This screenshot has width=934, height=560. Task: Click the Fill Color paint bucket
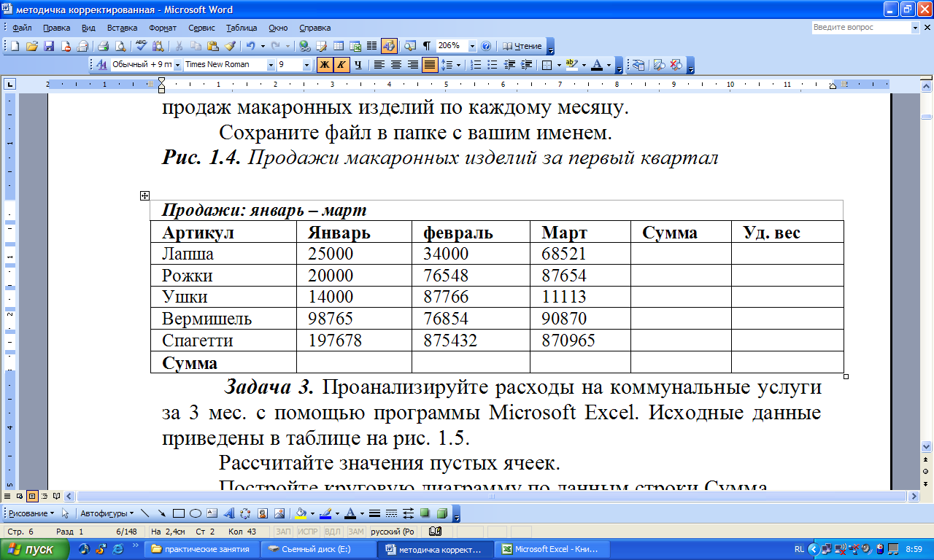(x=301, y=513)
